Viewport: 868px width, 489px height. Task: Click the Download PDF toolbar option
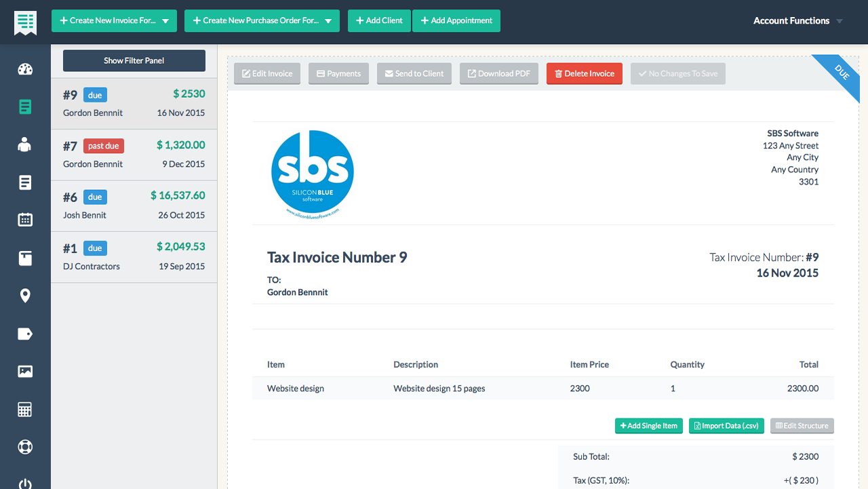click(x=498, y=73)
